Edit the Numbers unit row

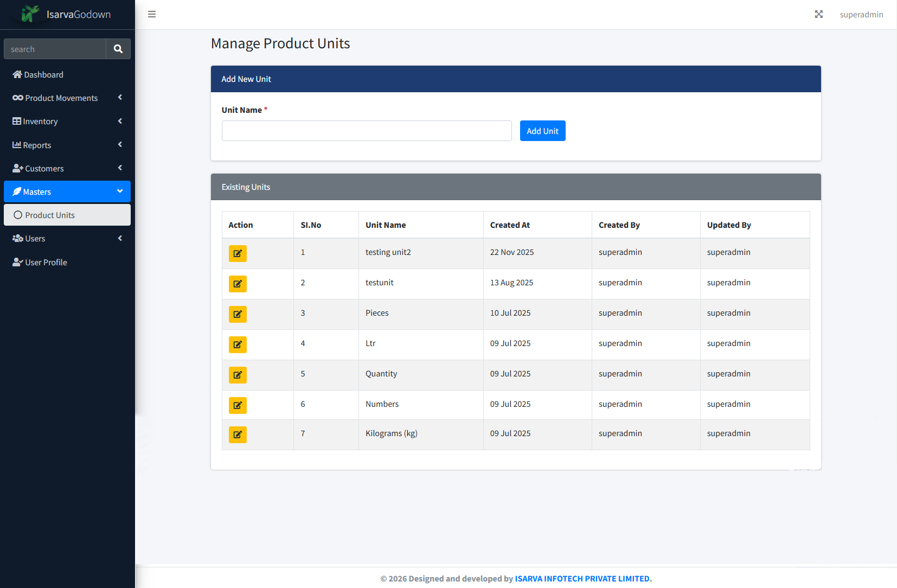[238, 405]
